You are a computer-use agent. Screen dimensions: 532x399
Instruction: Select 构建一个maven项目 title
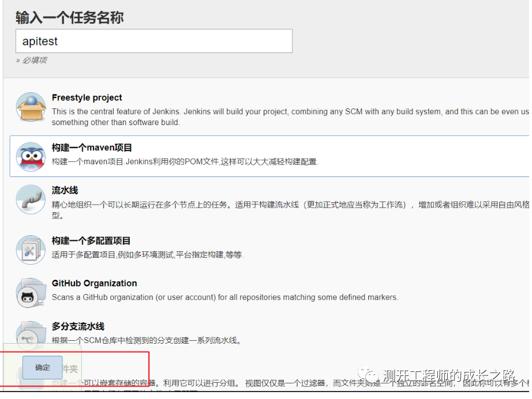coord(92,148)
